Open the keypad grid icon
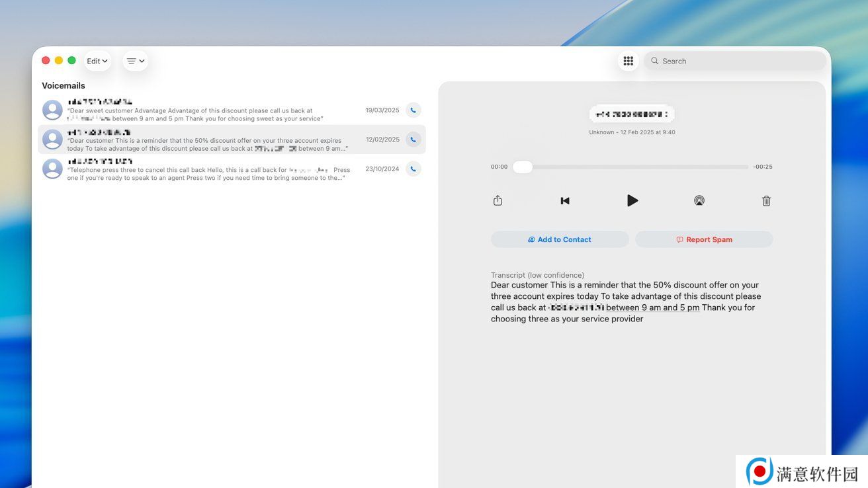This screenshot has height=488, width=868. tap(628, 61)
